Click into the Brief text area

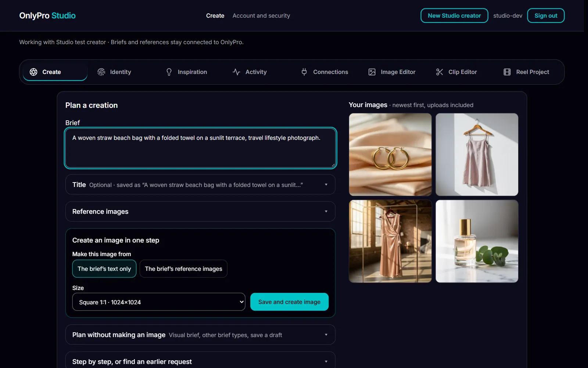[x=200, y=148]
